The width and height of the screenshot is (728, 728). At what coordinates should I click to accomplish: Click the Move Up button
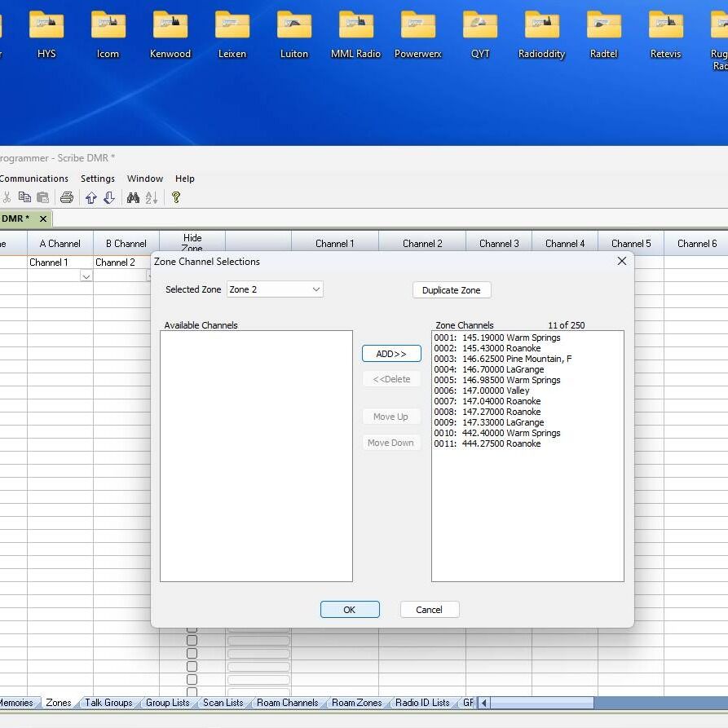click(391, 417)
